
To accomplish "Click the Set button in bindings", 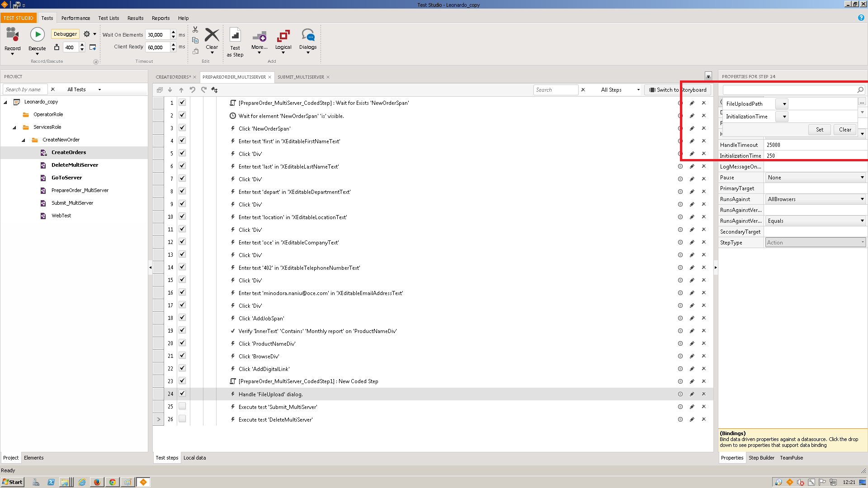I will pos(819,130).
